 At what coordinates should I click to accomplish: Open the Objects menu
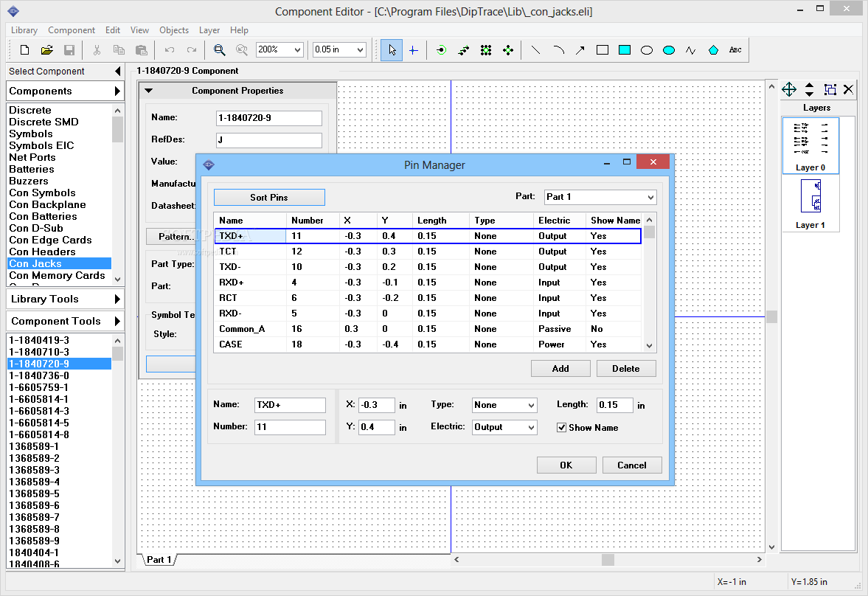tap(174, 30)
